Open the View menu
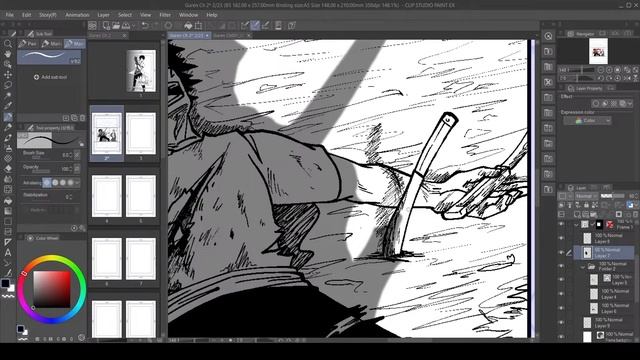This screenshot has height=360, width=640. click(145, 15)
